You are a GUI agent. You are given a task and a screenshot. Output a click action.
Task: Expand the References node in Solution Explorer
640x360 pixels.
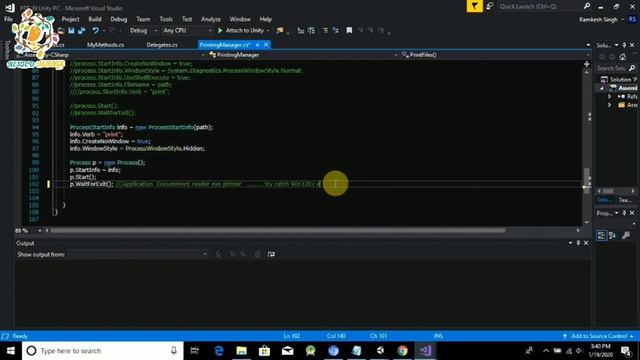click(609, 96)
